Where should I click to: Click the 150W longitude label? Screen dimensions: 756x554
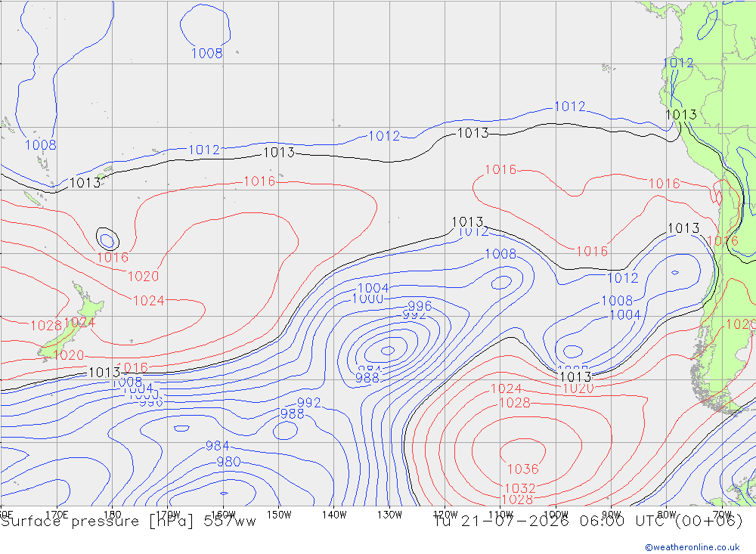point(279,515)
